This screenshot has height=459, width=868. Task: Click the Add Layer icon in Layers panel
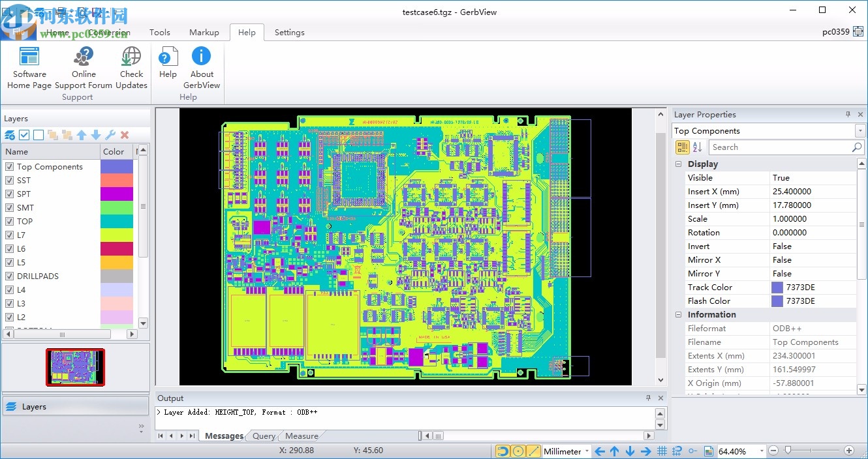pos(10,135)
